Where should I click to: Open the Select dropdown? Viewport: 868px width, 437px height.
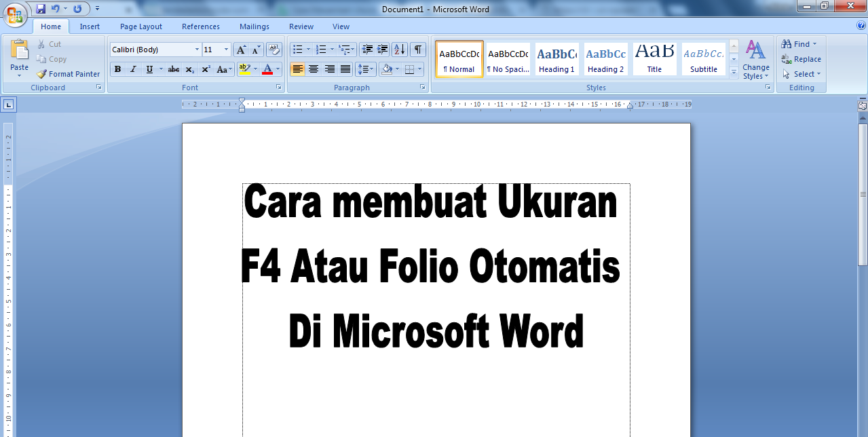802,74
